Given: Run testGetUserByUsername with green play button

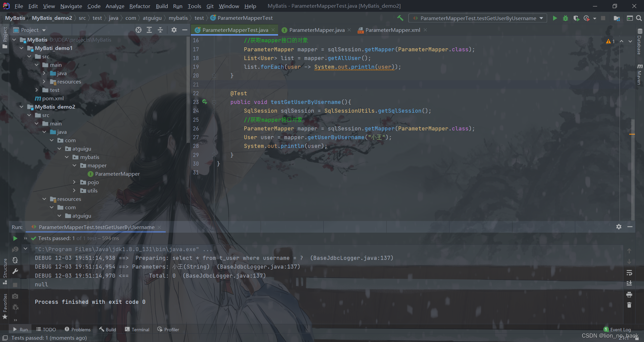Looking at the screenshot, I should [555, 18].
